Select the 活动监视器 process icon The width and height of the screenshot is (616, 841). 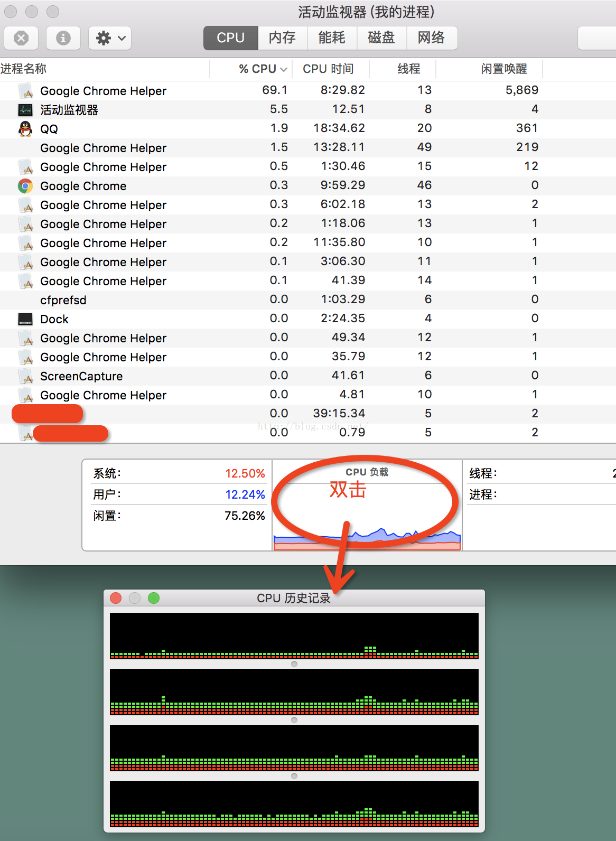coord(25,110)
